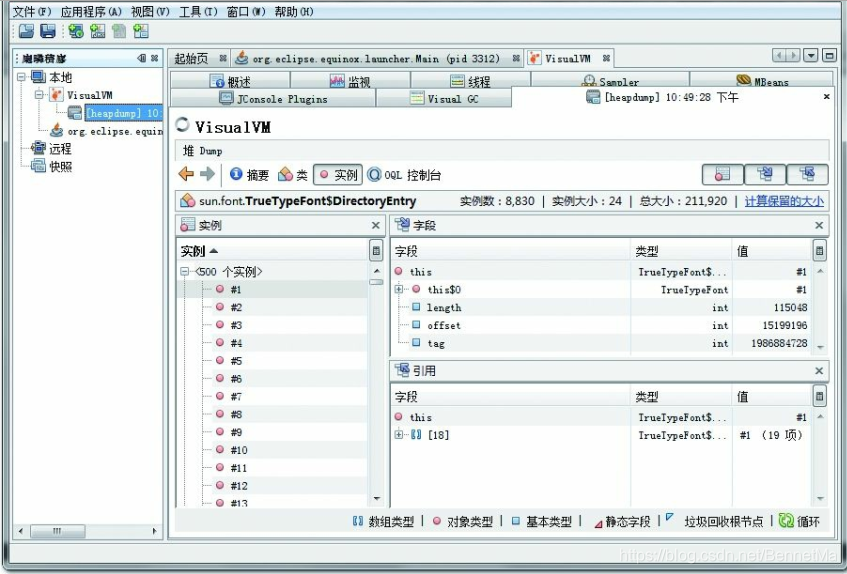Open the 摘要 summary view

tap(250, 174)
